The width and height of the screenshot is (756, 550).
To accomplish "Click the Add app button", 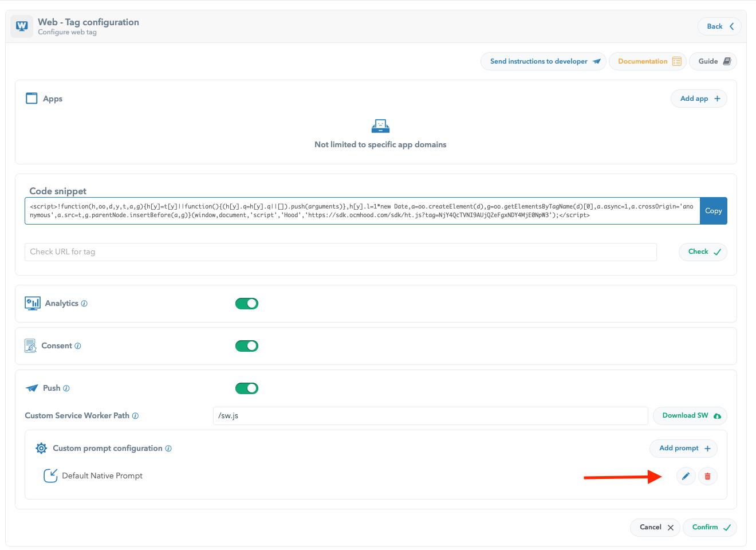I will click(x=699, y=99).
